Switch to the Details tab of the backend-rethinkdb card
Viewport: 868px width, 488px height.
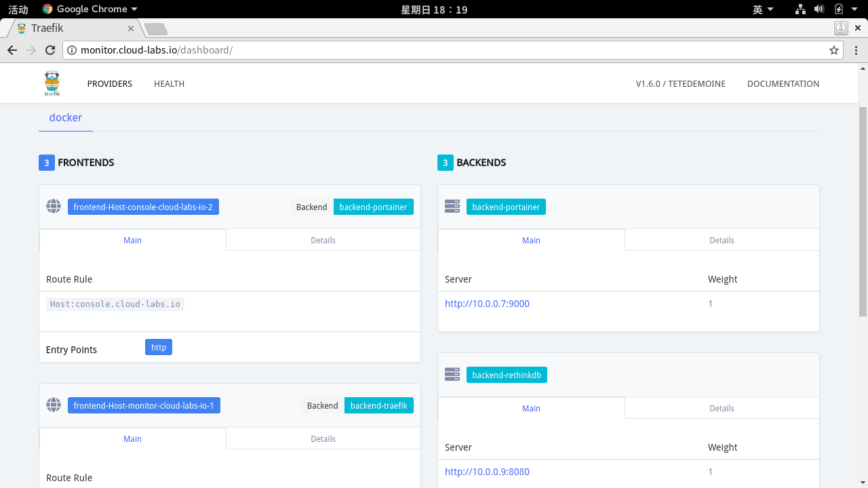pyautogui.click(x=722, y=408)
